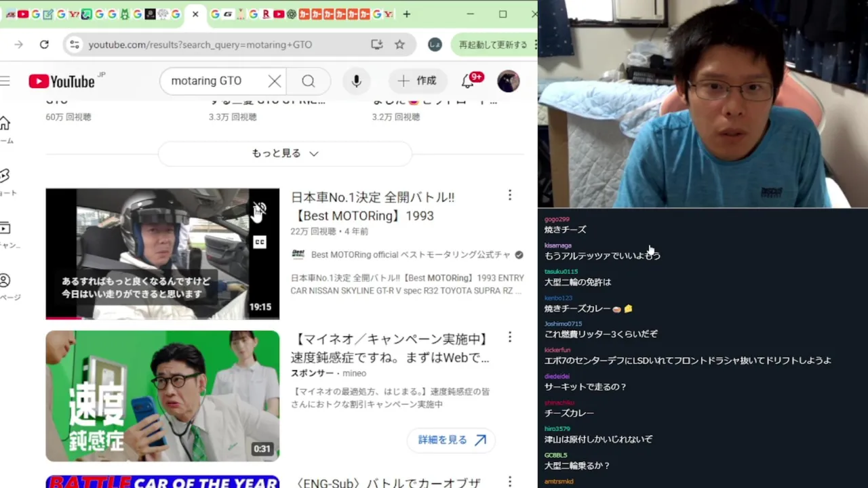Click the sponsor name mineo
The height and width of the screenshot is (488, 868).
coord(354,373)
